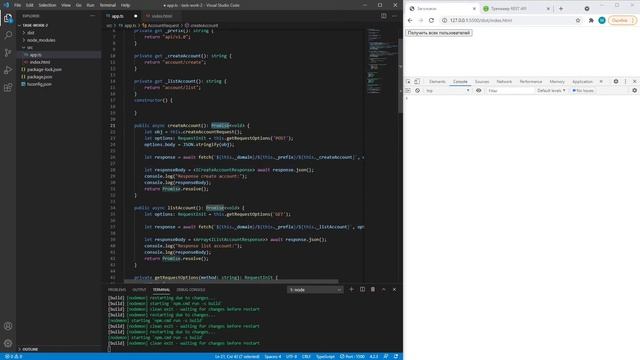Open the Run and Debug view
This screenshot has height=360, width=640.
8,70
